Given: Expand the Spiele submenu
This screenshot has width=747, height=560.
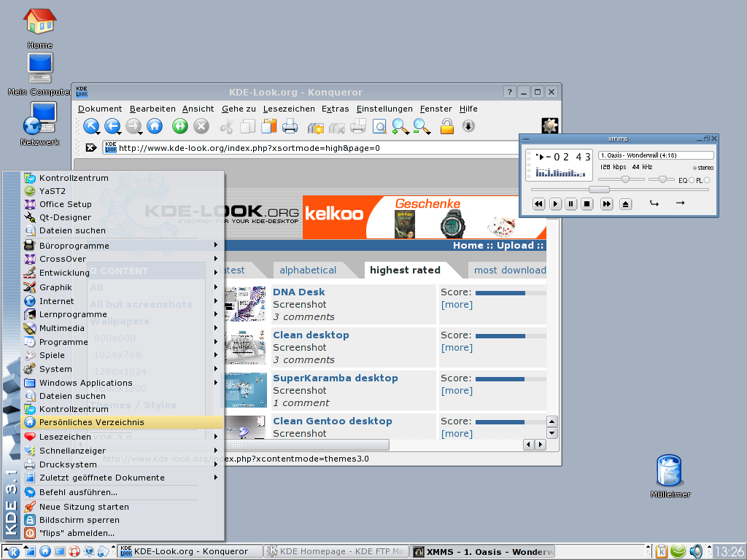Looking at the screenshot, I should 123,355.
